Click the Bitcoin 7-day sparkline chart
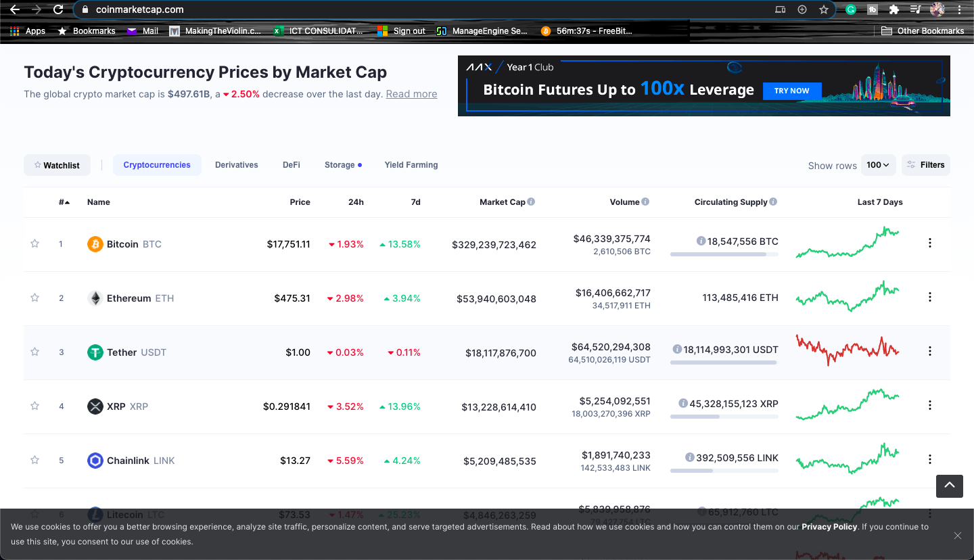 [x=848, y=243]
